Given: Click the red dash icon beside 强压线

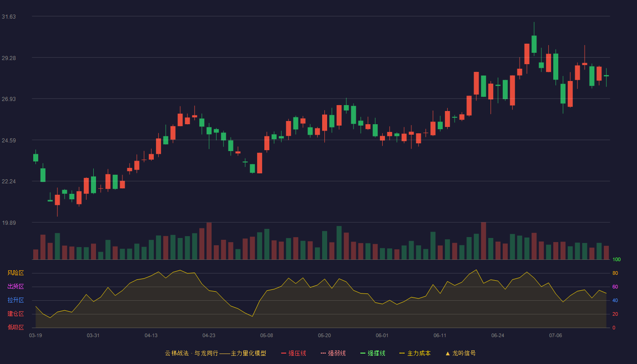Looking at the screenshot, I should (283, 353).
